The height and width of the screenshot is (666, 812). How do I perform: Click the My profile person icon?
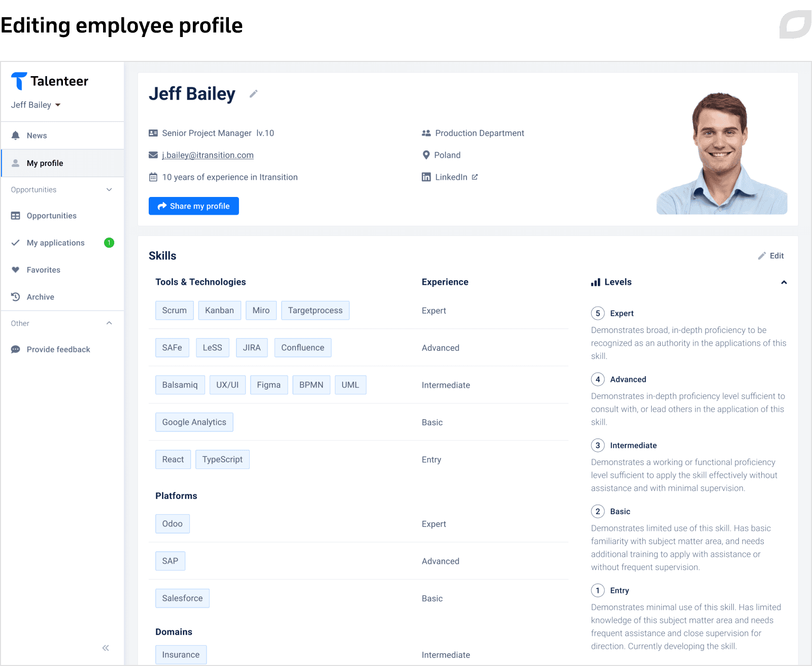click(x=16, y=163)
